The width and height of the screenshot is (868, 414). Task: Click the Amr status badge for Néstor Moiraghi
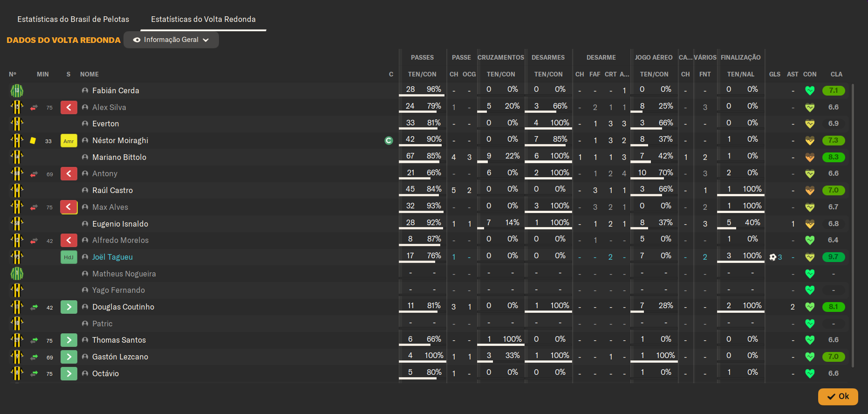[69, 141]
